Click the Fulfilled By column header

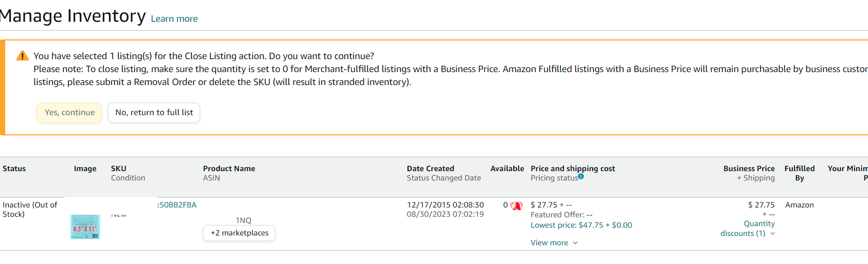tap(800, 173)
